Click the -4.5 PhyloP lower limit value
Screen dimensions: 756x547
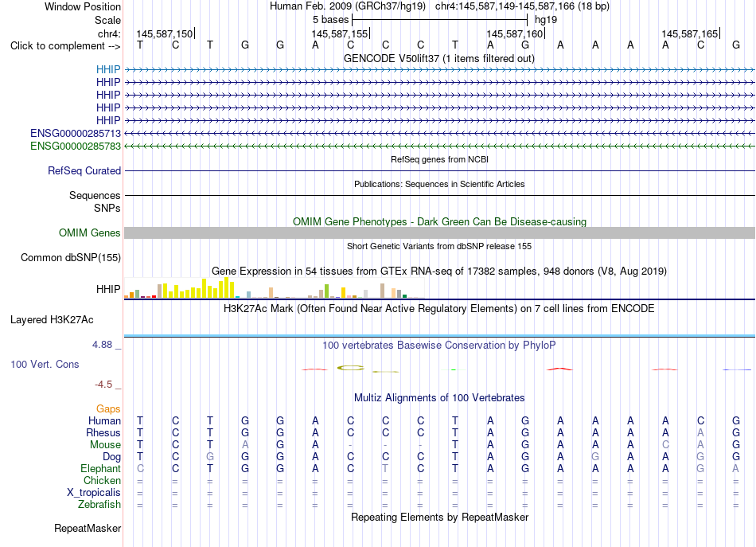coord(103,385)
